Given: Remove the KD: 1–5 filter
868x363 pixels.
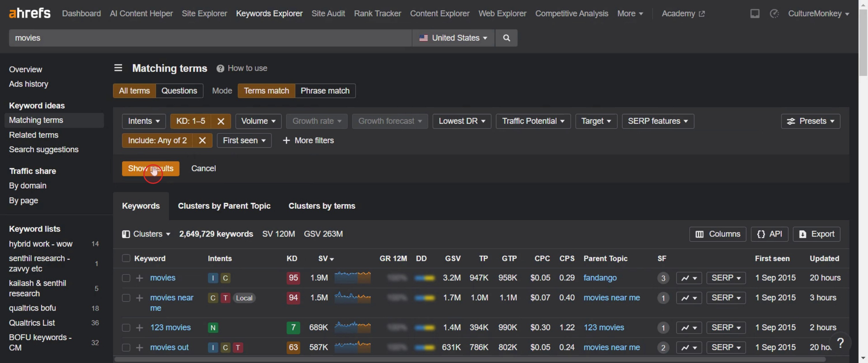Looking at the screenshot, I should click(221, 121).
